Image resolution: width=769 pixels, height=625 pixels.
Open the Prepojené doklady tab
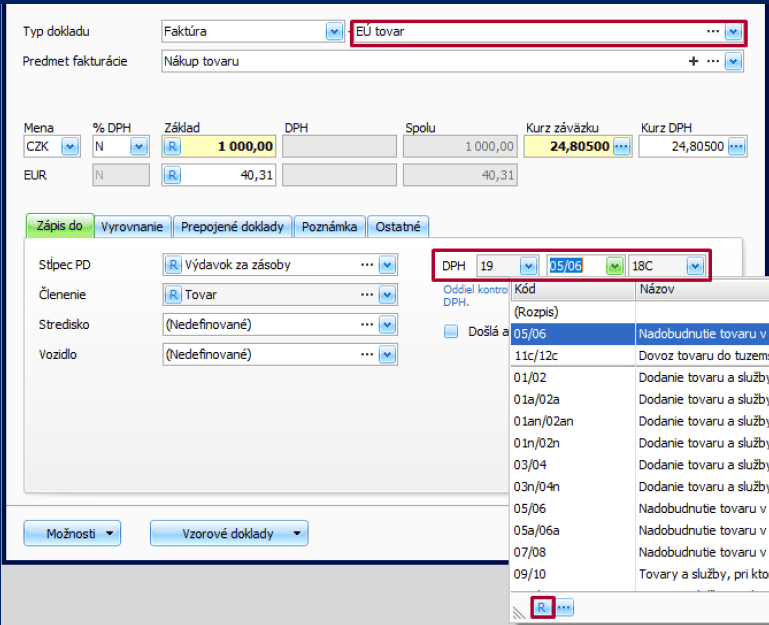pyautogui.click(x=232, y=227)
